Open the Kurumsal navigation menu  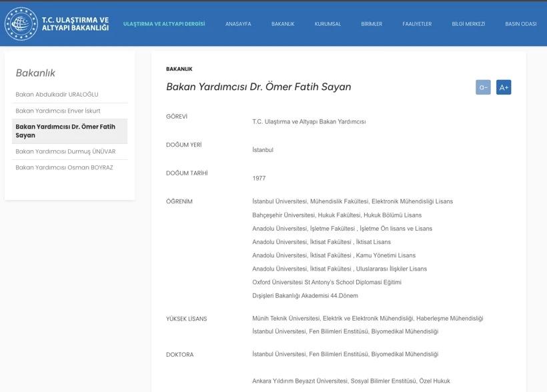pos(328,24)
